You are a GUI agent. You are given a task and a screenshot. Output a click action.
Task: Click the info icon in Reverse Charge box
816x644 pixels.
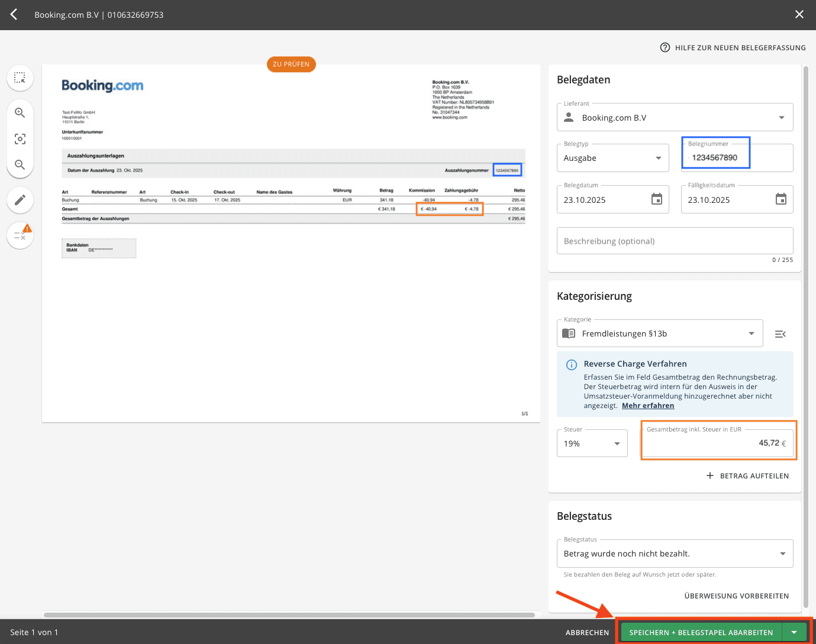[572, 365]
